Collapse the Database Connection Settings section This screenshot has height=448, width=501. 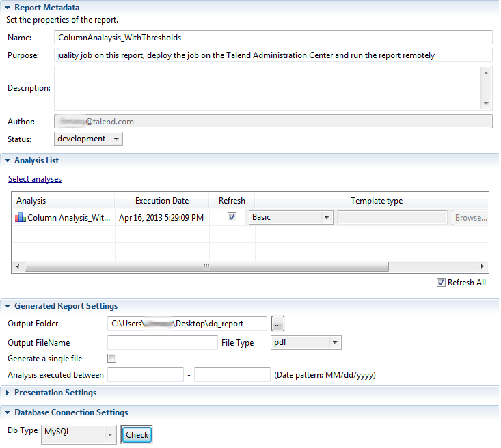pyautogui.click(x=7, y=412)
